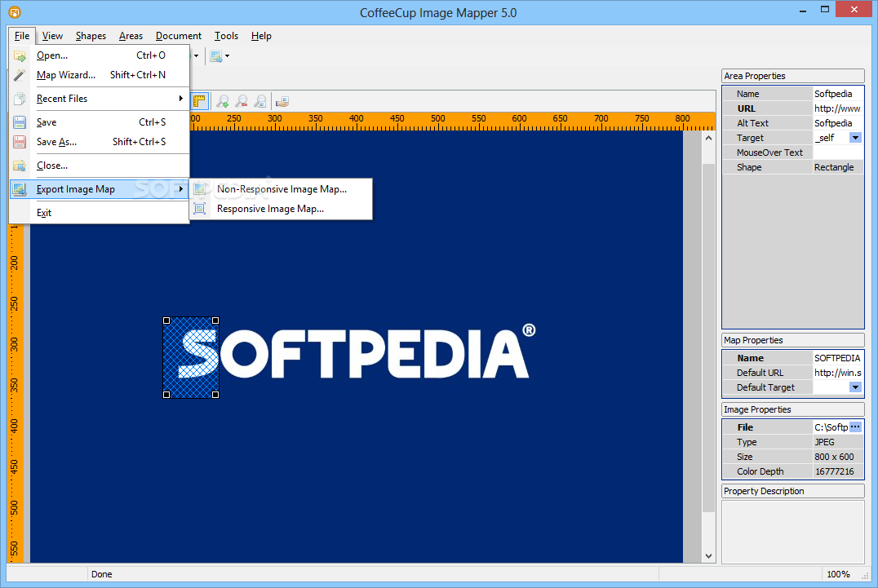Click the canvas vertical scrollbar up arrow
Viewport: 878px width, 588px height.
tap(708, 138)
